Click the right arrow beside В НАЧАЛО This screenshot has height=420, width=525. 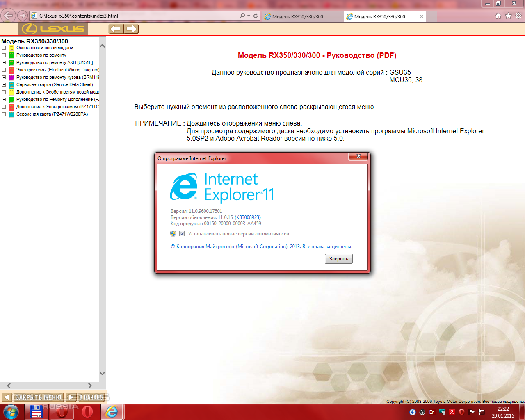[71, 397]
